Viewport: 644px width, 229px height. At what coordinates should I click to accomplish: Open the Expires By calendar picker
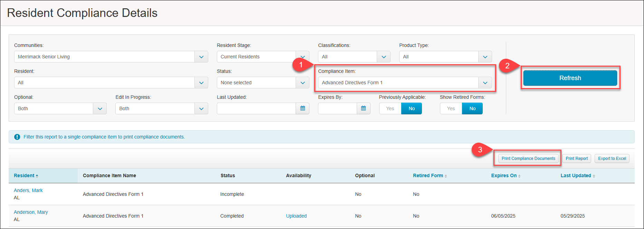[363, 108]
